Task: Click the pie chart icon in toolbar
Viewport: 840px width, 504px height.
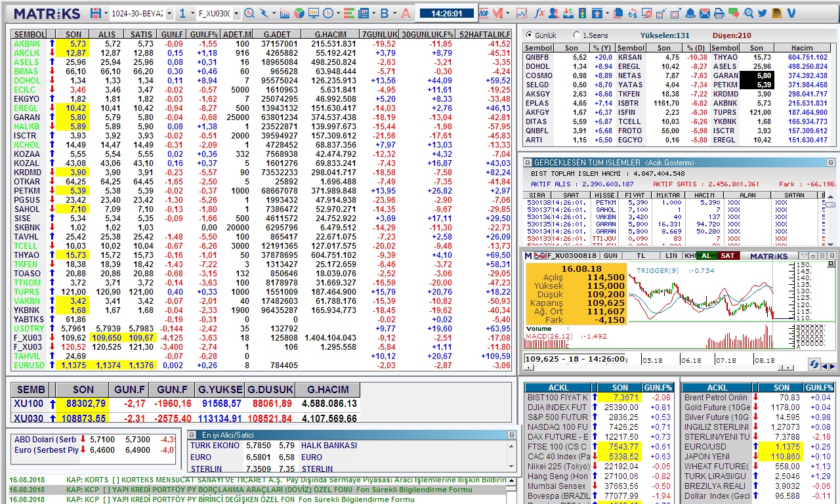Action: [x=299, y=13]
